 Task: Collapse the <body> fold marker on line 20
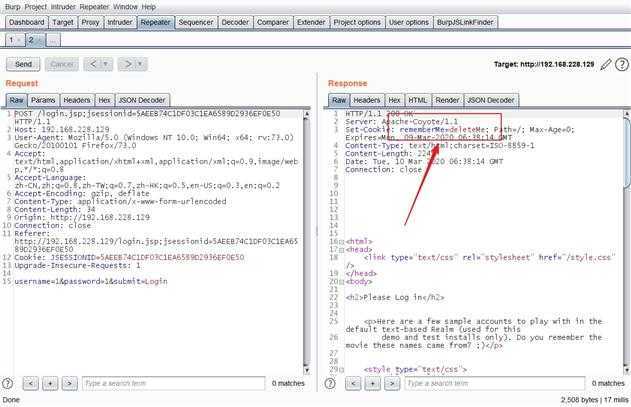point(341,282)
